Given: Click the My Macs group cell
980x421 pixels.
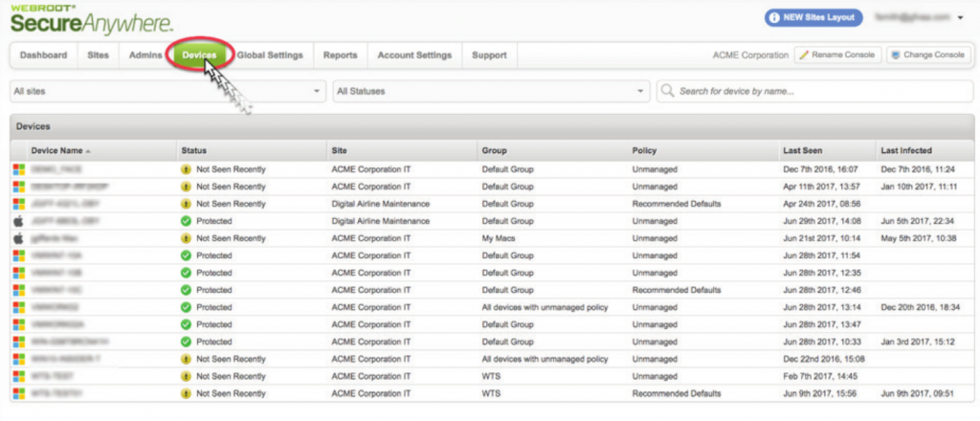Looking at the screenshot, I should (x=497, y=238).
